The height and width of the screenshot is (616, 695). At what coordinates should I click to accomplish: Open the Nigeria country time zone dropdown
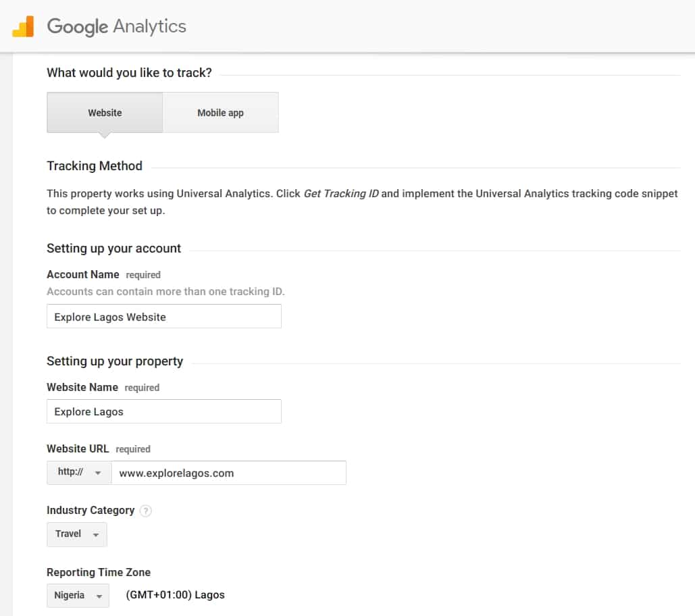click(78, 595)
